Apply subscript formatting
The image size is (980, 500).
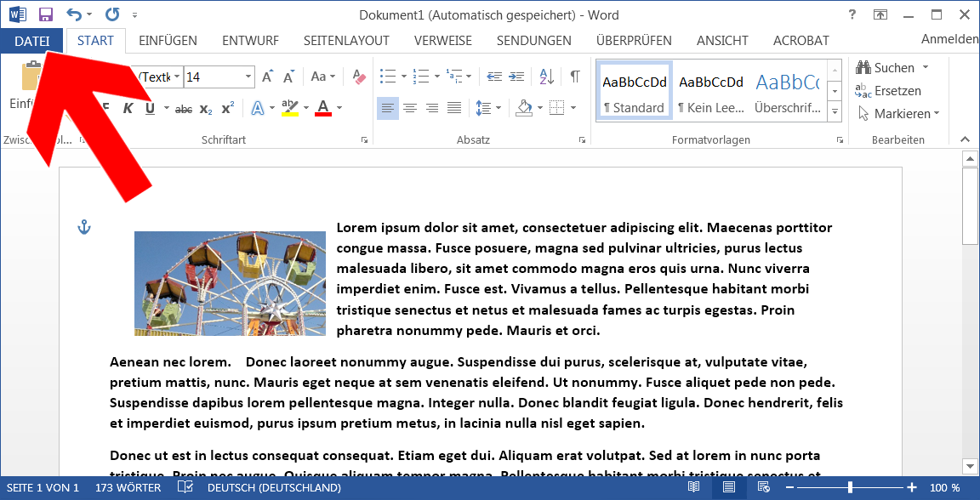point(206,109)
